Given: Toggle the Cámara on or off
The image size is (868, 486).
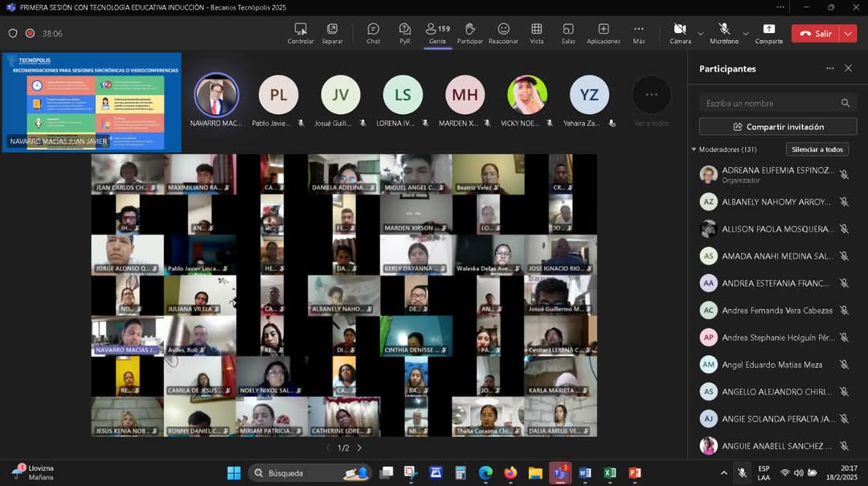Looking at the screenshot, I should click(680, 33).
